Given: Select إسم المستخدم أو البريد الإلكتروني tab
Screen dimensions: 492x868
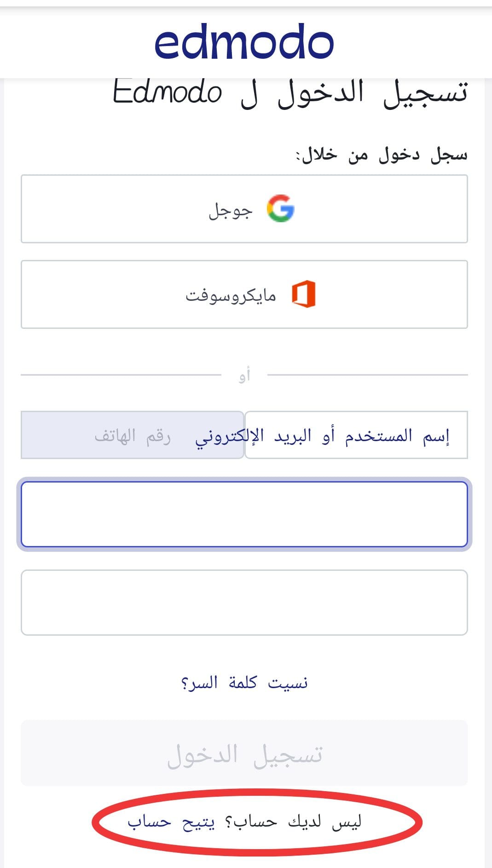Looking at the screenshot, I should tap(356, 435).
